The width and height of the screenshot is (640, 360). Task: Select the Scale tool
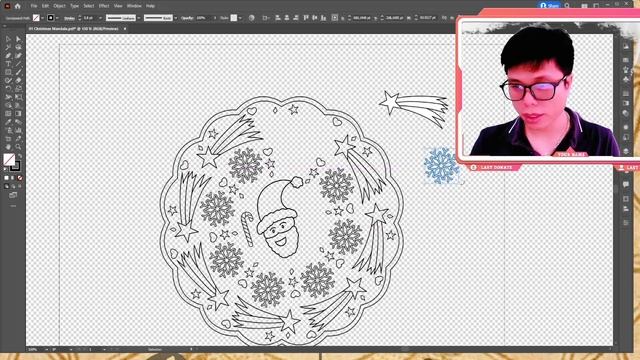tap(18, 89)
